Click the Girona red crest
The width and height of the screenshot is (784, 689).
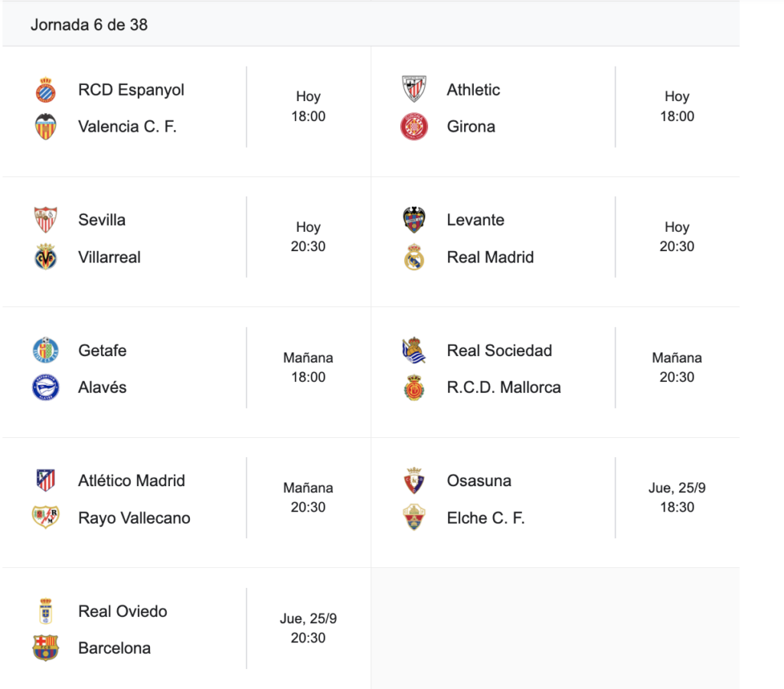coord(414,126)
